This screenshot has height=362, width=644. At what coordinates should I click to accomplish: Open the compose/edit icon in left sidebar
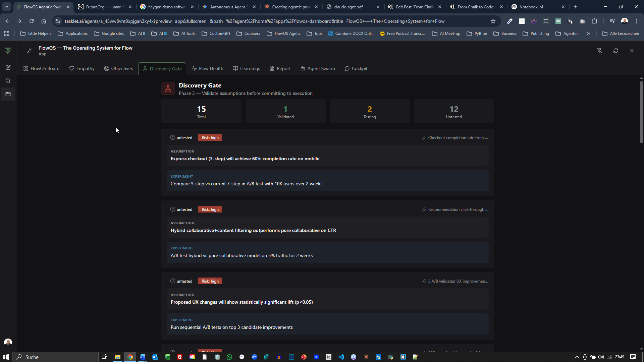[8, 67]
